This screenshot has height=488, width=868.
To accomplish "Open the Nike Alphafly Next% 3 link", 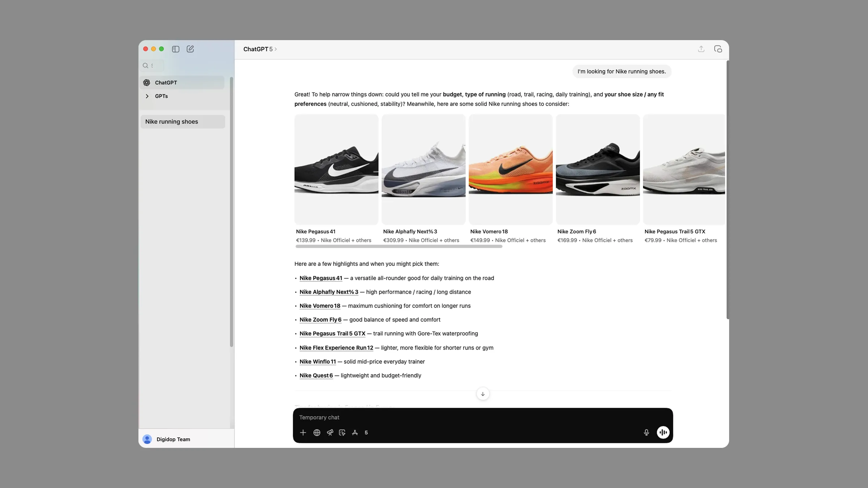I will (x=328, y=292).
